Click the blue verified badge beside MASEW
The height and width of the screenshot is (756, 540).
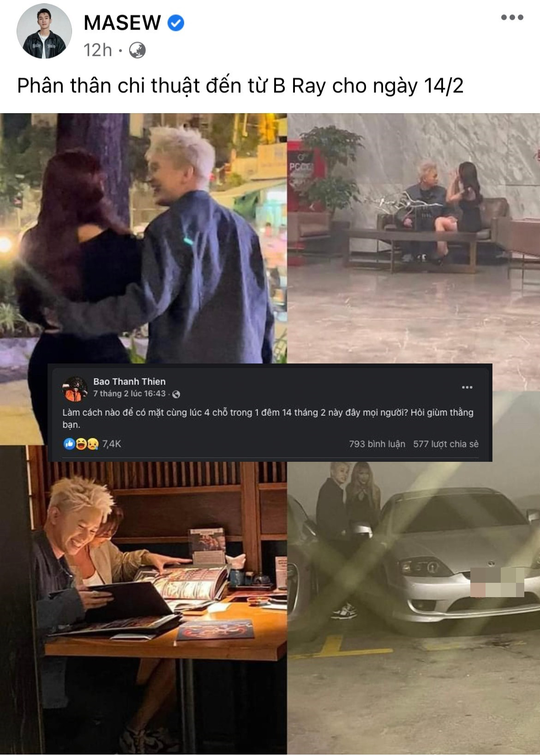[x=176, y=22]
